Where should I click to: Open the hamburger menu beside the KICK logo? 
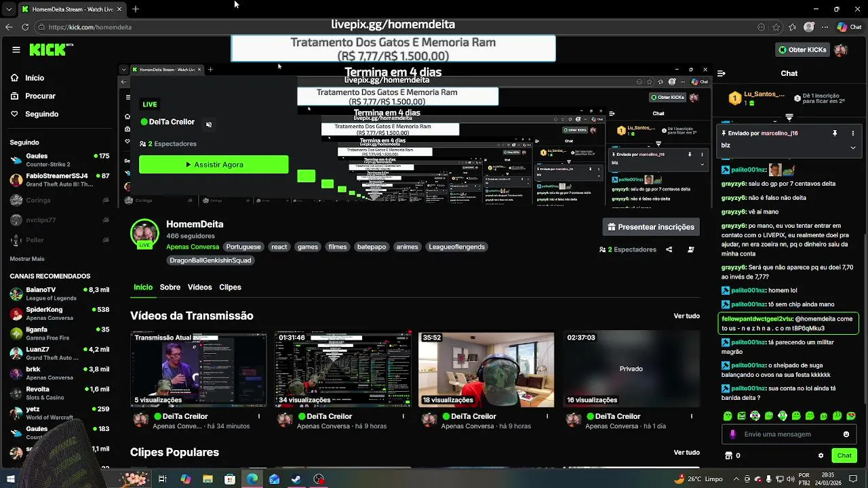16,49
